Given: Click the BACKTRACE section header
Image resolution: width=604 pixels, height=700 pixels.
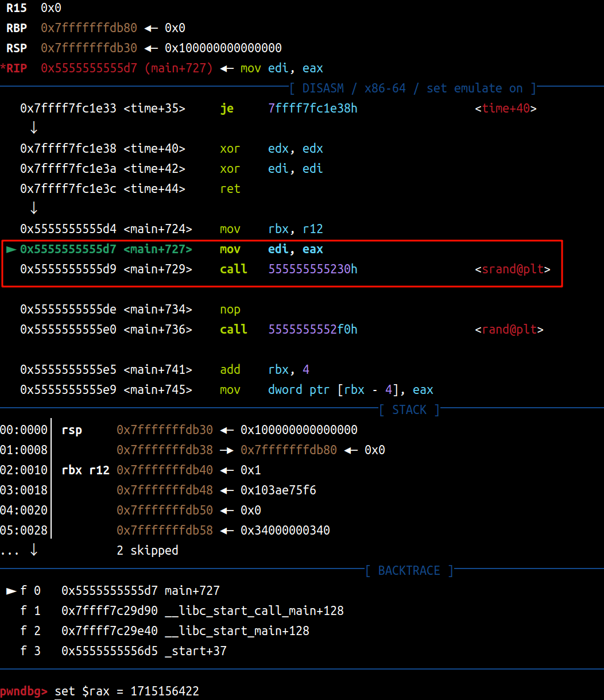Looking at the screenshot, I should pyautogui.click(x=409, y=571).
